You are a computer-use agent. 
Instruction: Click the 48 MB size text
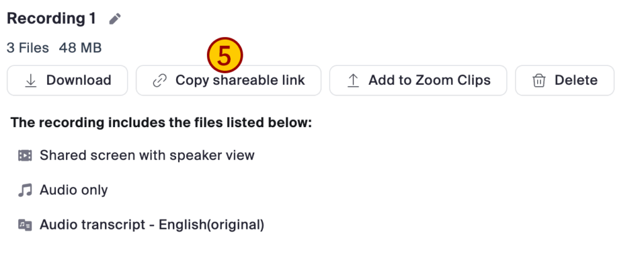point(80,48)
